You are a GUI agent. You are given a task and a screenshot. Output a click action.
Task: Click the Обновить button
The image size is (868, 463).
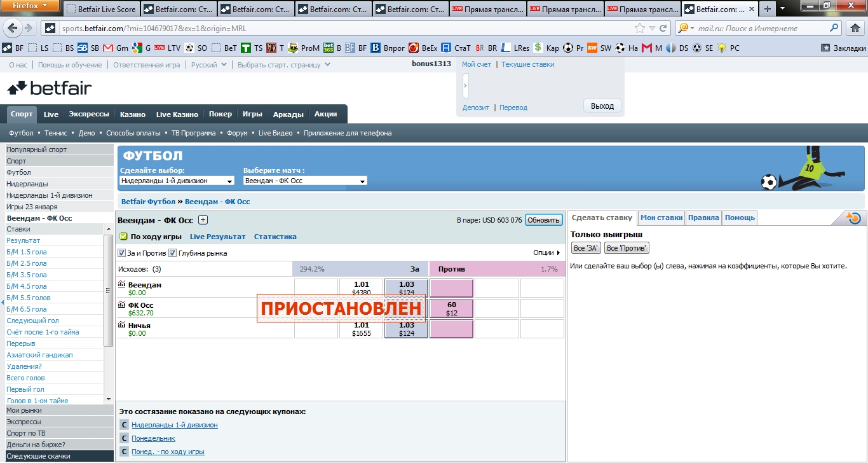click(544, 220)
